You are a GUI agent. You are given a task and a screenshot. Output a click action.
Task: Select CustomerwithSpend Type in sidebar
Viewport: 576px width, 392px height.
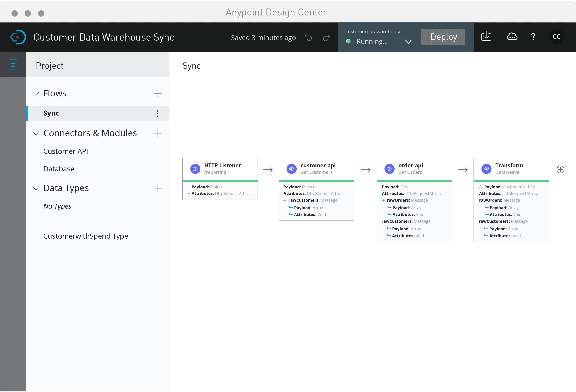tap(86, 236)
